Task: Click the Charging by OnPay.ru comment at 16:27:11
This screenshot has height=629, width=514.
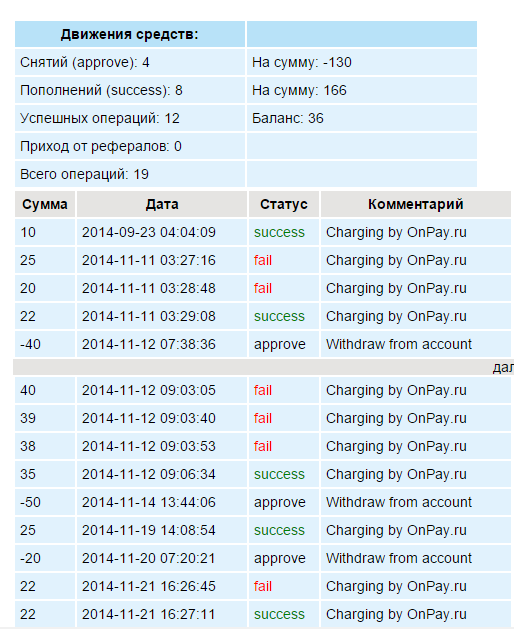Action: pos(396,614)
